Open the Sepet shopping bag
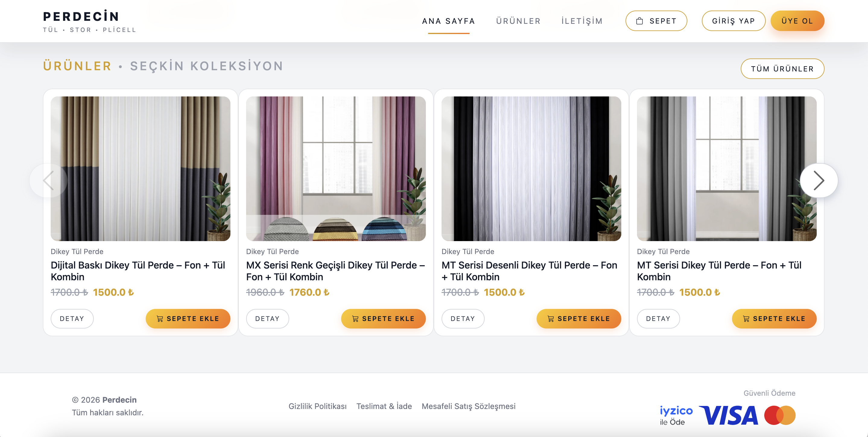868x437 pixels. coord(656,21)
